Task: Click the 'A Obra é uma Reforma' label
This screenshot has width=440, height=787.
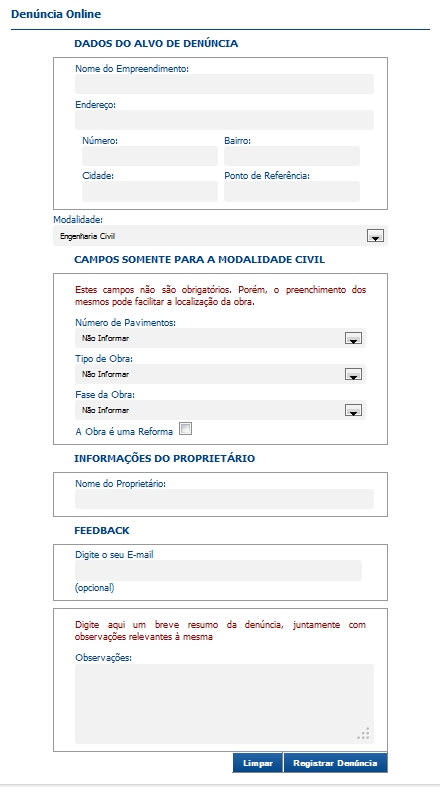Action: click(x=124, y=432)
